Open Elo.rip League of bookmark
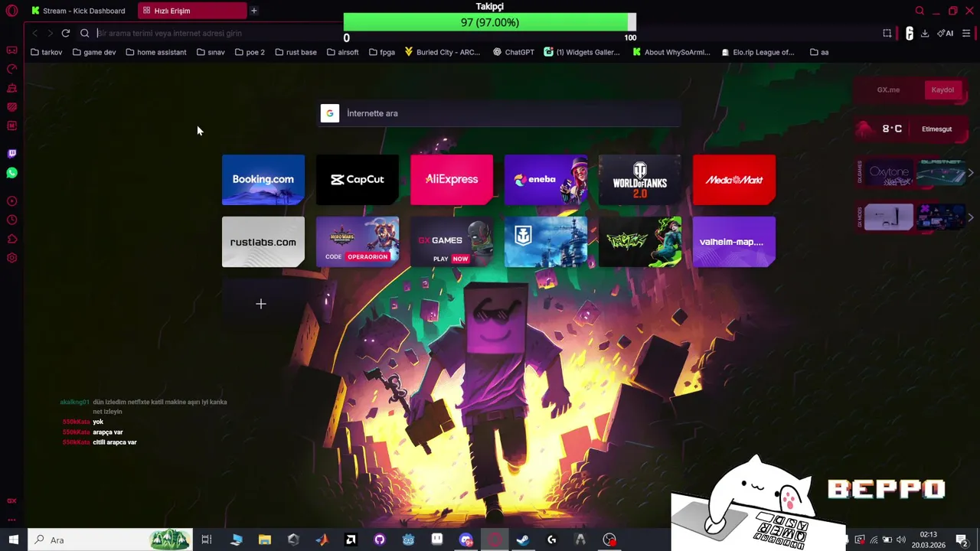980x551 pixels. tap(758, 52)
